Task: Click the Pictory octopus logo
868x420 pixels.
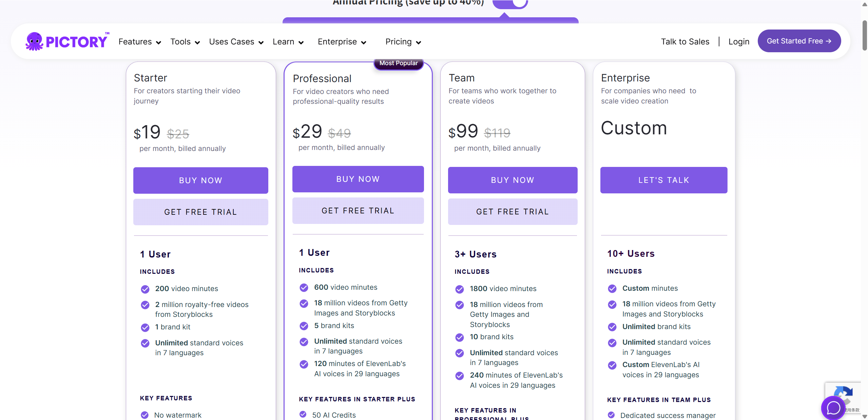Action: [x=34, y=41]
